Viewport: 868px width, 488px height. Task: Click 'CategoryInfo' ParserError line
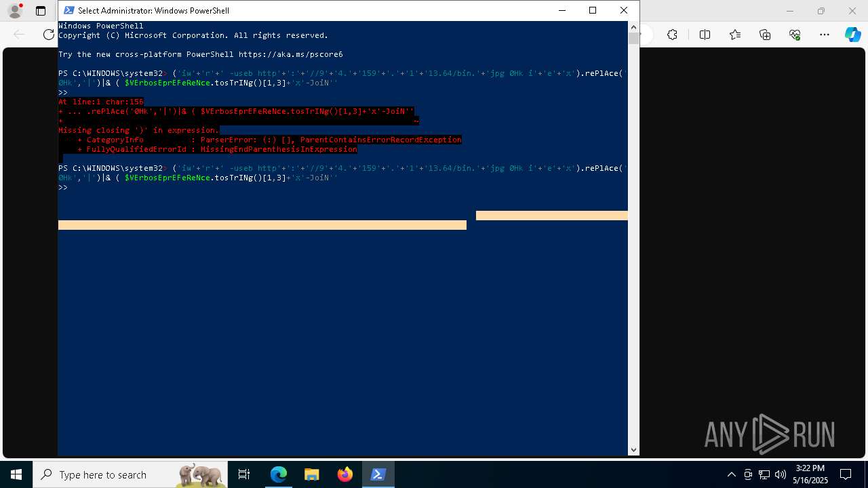269,140
